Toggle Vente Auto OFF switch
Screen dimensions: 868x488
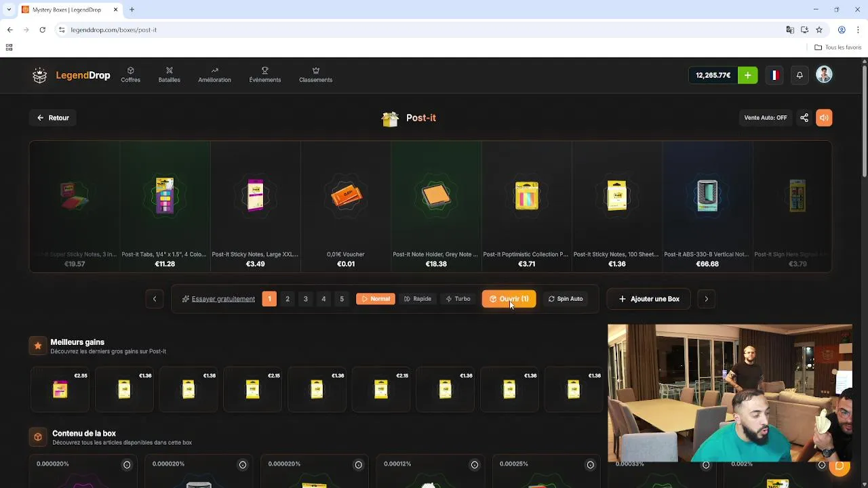point(766,118)
